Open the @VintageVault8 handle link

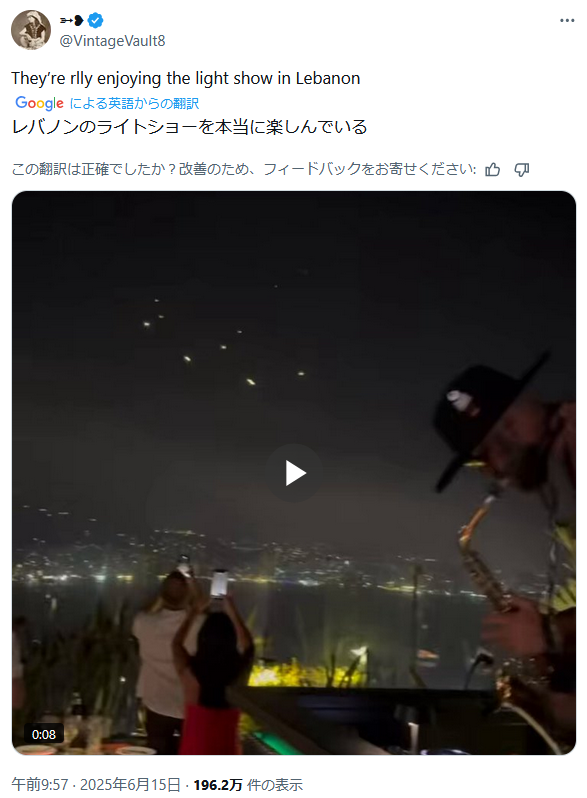[x=113, y=41]
